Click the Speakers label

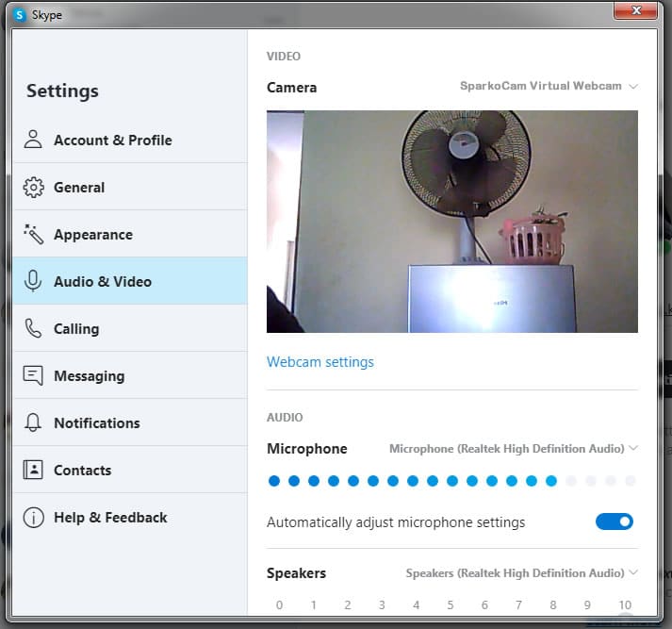296,572
